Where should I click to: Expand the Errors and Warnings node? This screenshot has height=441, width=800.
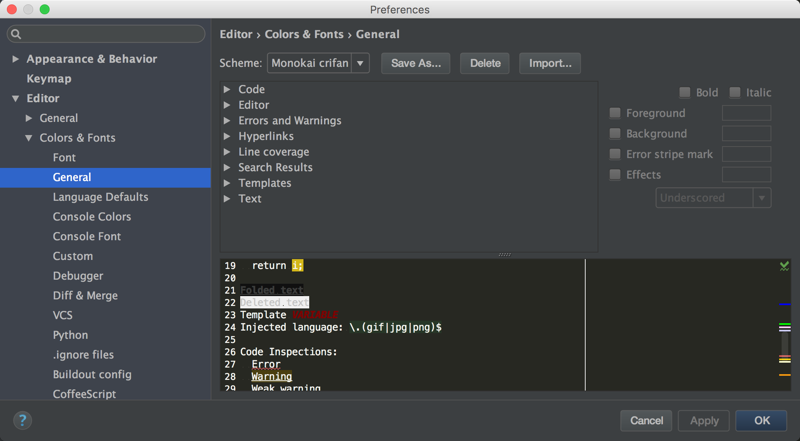pos(228,121)
